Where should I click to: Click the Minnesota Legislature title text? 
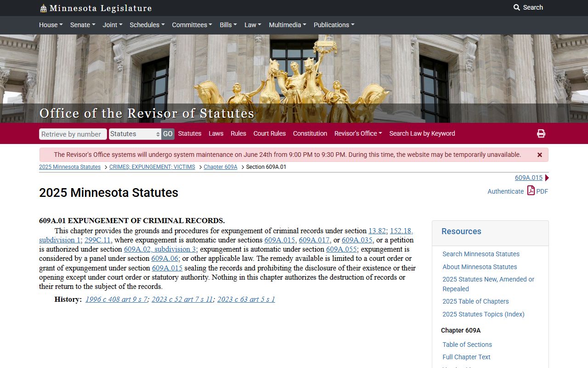point(101,8)
